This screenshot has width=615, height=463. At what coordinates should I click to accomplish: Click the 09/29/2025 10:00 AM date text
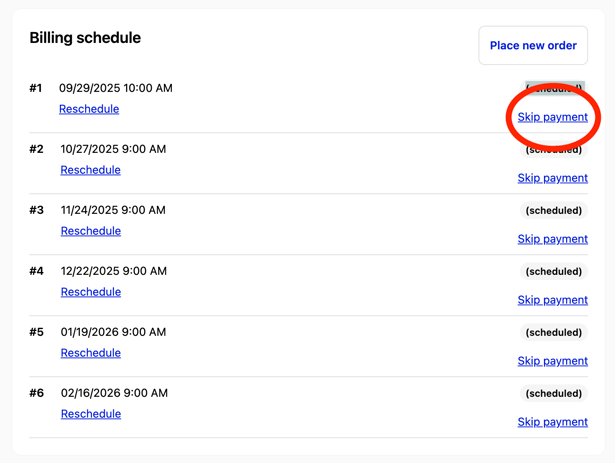coord(116,88)
